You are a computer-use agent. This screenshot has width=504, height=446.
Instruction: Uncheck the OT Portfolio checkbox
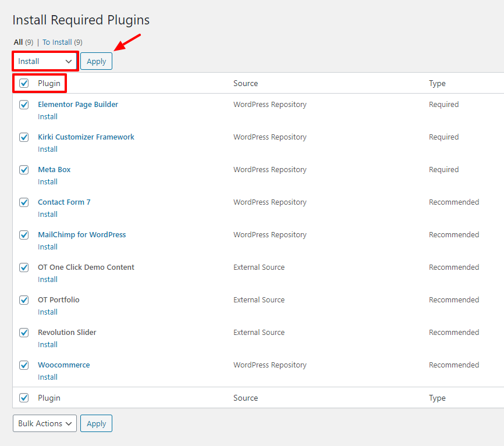click(24, 300)
